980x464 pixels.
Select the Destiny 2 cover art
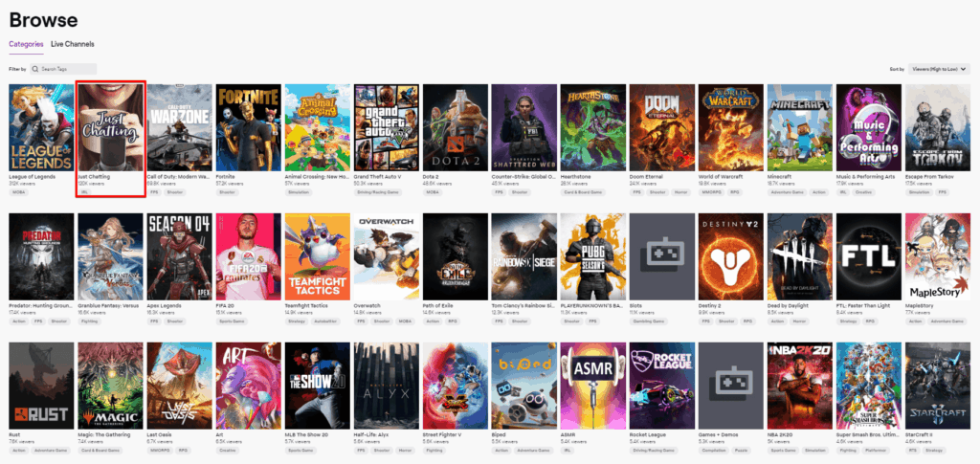(x=729, y=256)
